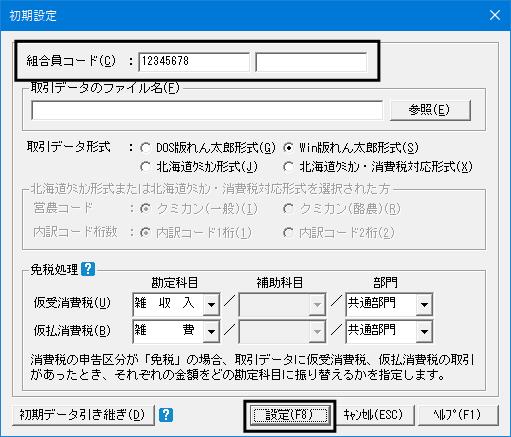Click the 参照(E) browse button
Viewport: 511px width, 437px height.
[430, 110]
